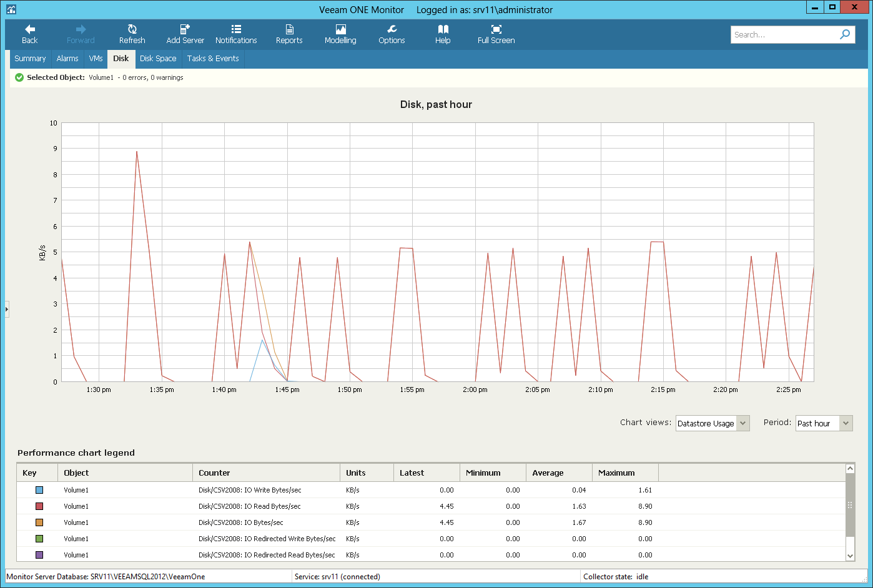Open the Disk Space tab
873x588 pixels.
(x=158, y=59)
